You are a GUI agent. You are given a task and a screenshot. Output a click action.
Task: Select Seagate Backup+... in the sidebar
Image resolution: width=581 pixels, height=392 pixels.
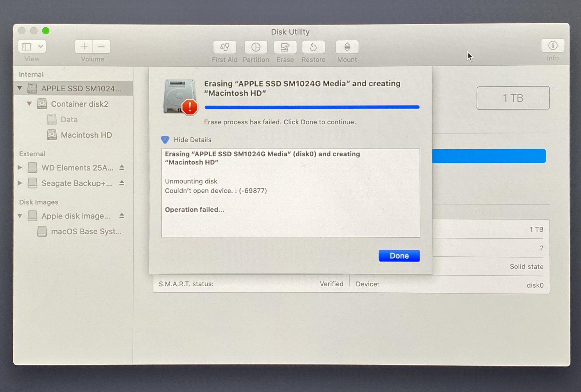coord(77,183)
